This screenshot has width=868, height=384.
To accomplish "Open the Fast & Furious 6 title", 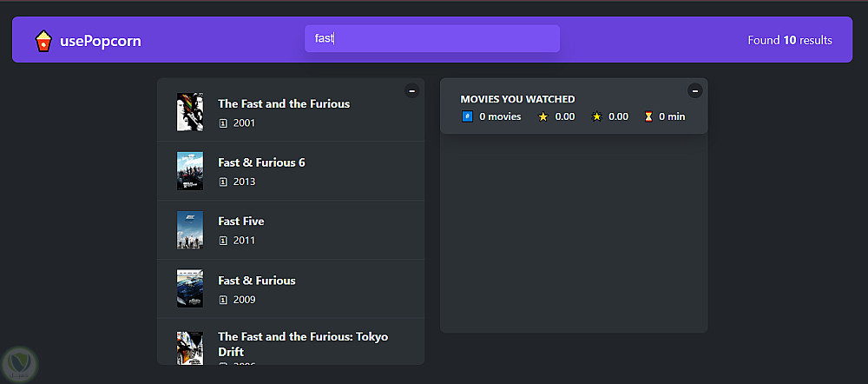I will point(261,162).
